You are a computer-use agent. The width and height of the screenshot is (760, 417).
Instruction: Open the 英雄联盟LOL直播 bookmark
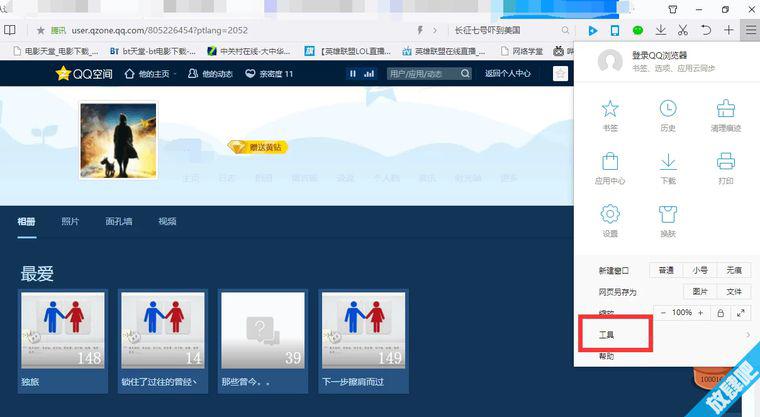(348, 51)
